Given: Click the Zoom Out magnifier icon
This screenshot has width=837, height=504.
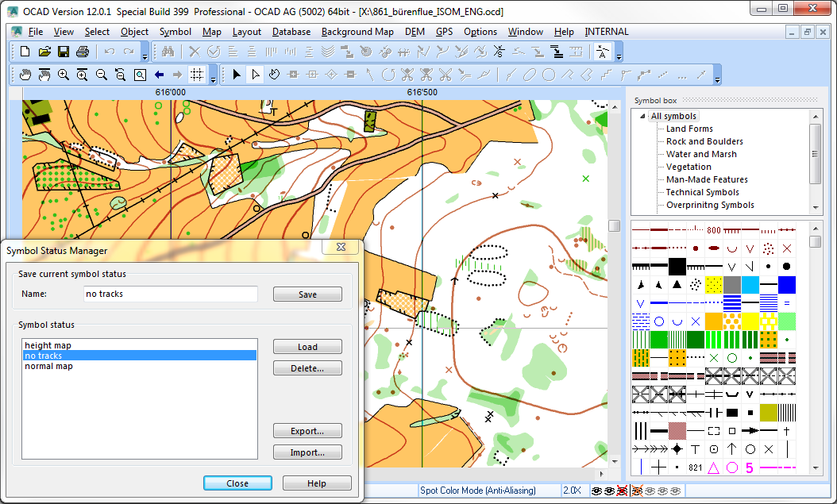Looking at the screenshot, I should [x=102, y=75].
